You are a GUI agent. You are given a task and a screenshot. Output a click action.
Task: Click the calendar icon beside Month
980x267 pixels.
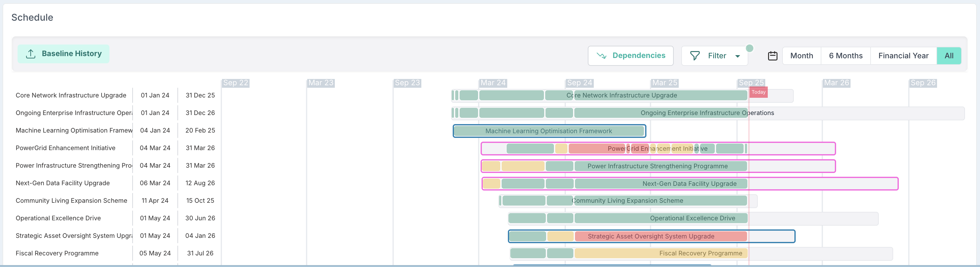click(x=772, y=56)
